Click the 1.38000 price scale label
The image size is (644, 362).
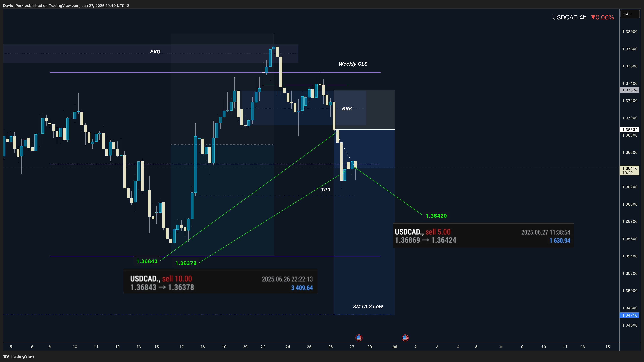coord(630,32)
